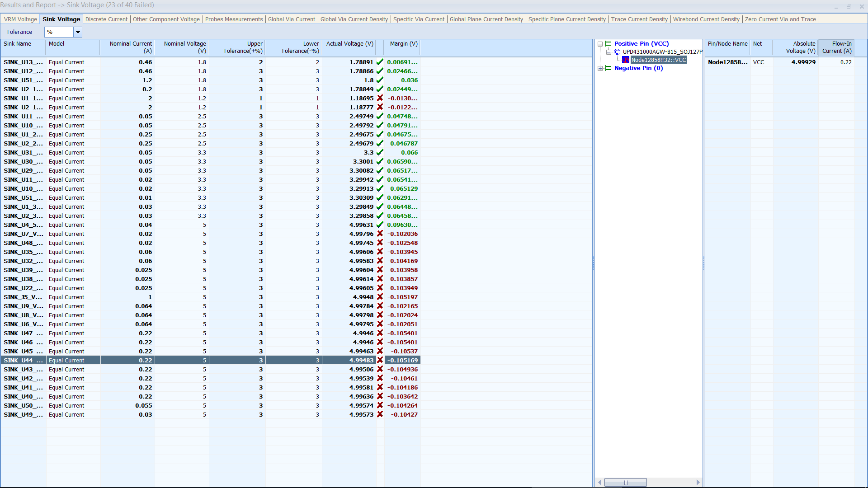Viewport: 868px width, 488px height.
Task: Click the Actual Voltage (V) column header
Action: [349, 44]
